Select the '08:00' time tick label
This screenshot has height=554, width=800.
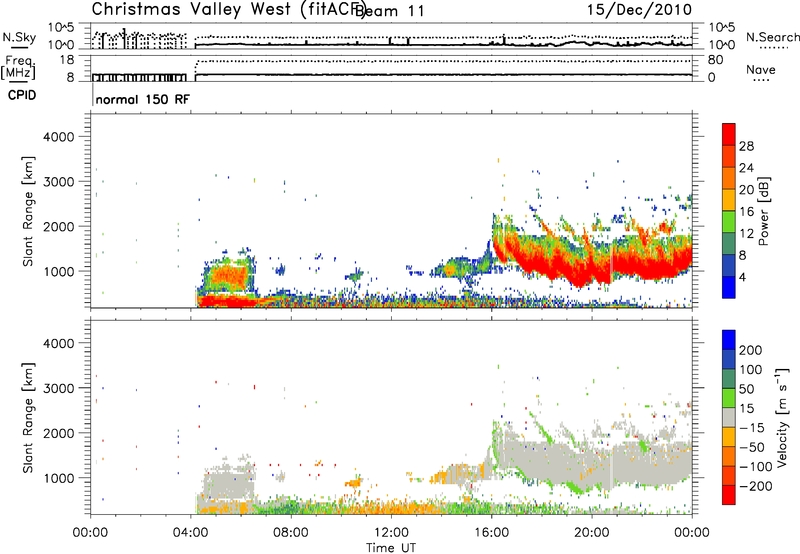[291, 533]
